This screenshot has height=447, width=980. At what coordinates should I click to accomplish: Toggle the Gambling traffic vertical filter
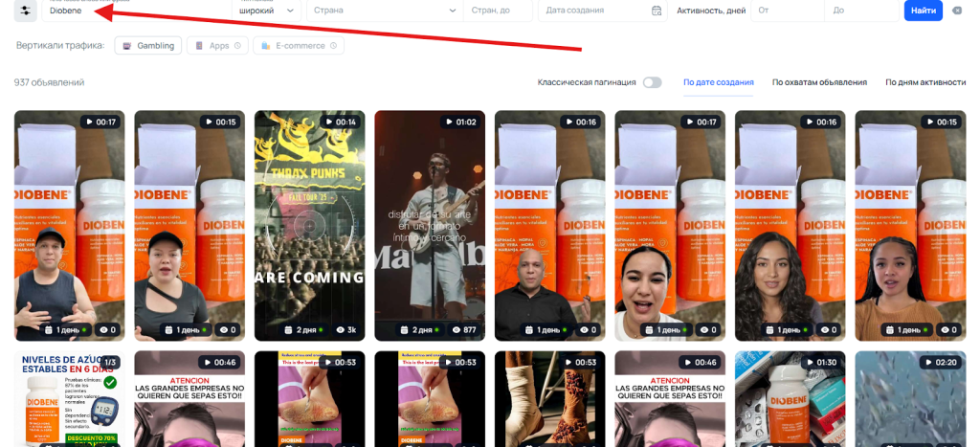[x=146, y=46]
